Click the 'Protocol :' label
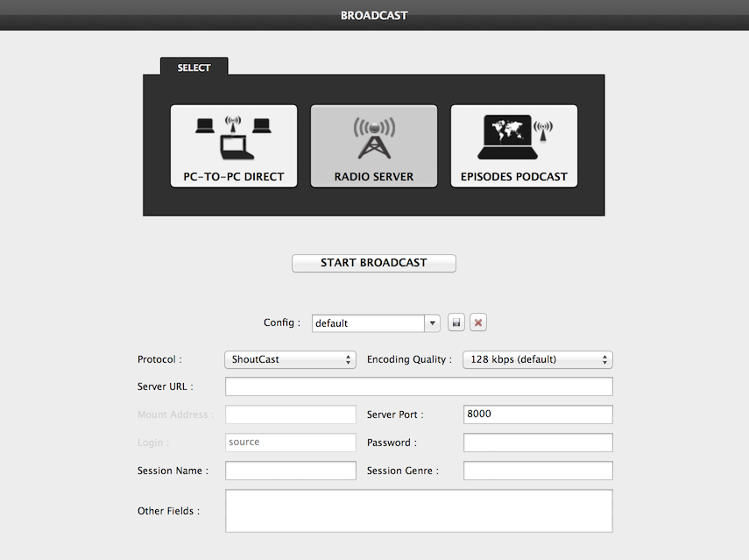This screenshot has width=749, height=560. (x=159, y=359)
